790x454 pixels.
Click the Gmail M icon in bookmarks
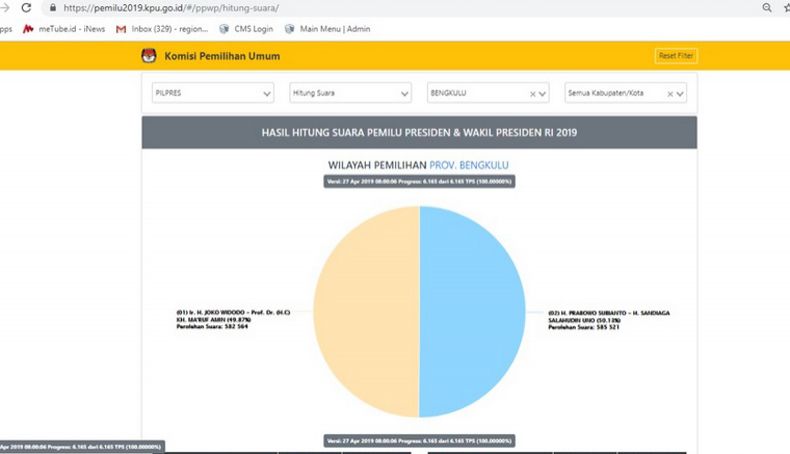pyautogui.click(x=121, y=29)
